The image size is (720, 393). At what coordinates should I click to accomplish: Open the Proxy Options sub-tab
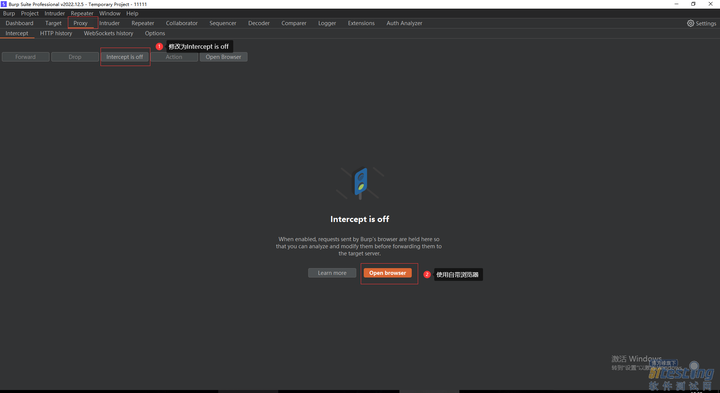155,33
